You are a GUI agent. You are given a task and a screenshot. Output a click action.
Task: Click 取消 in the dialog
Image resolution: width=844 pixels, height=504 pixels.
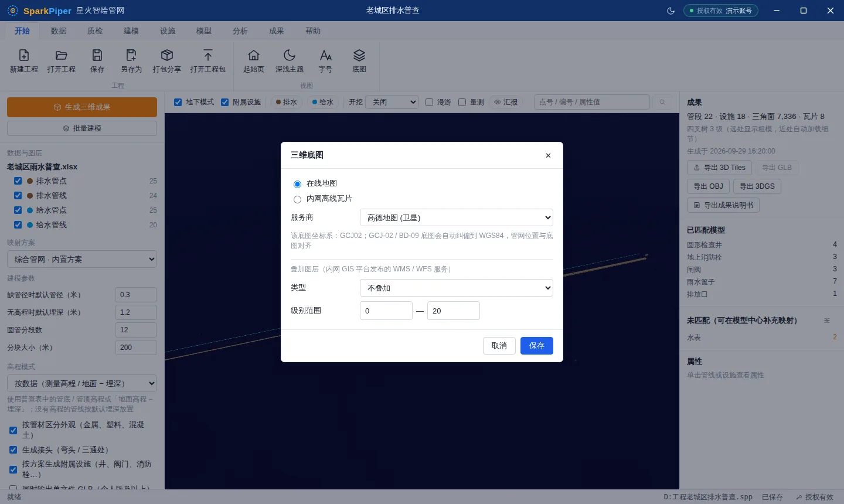(x=499, y=346)
